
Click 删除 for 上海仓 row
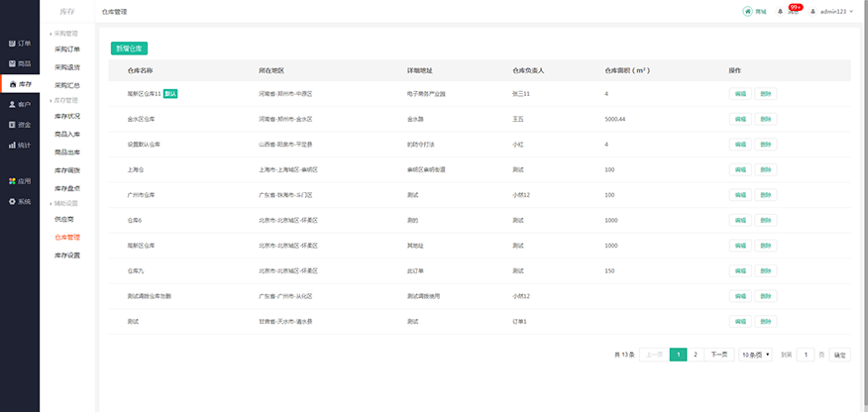766,170
